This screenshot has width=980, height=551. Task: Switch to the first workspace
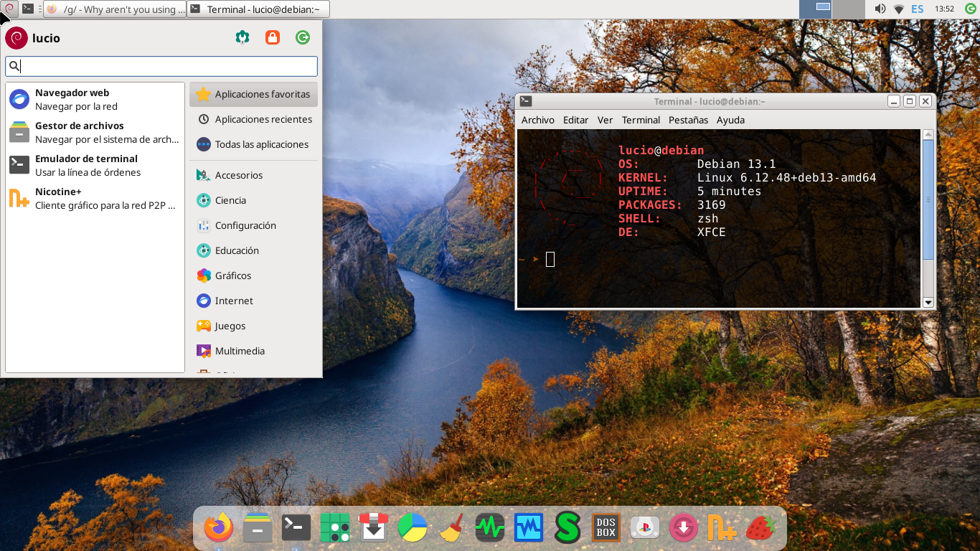point(816,9)
